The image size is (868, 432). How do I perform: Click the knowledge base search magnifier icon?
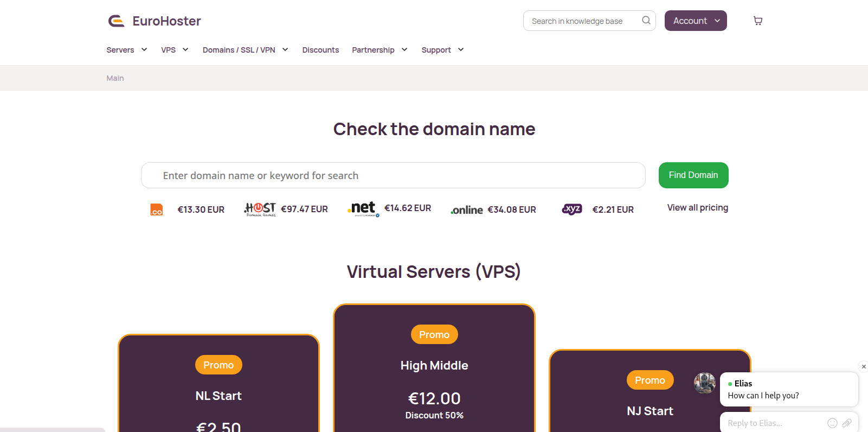click(646, 21)
